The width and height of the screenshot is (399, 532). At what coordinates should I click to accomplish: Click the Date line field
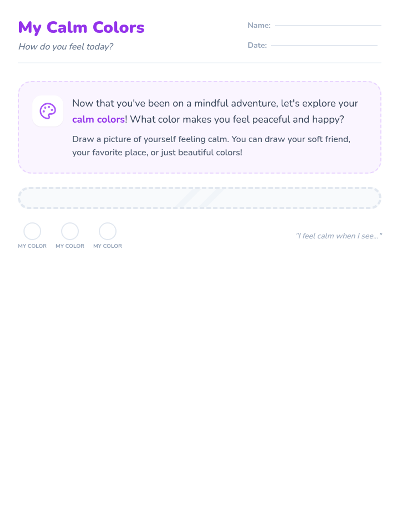[324, 46]
